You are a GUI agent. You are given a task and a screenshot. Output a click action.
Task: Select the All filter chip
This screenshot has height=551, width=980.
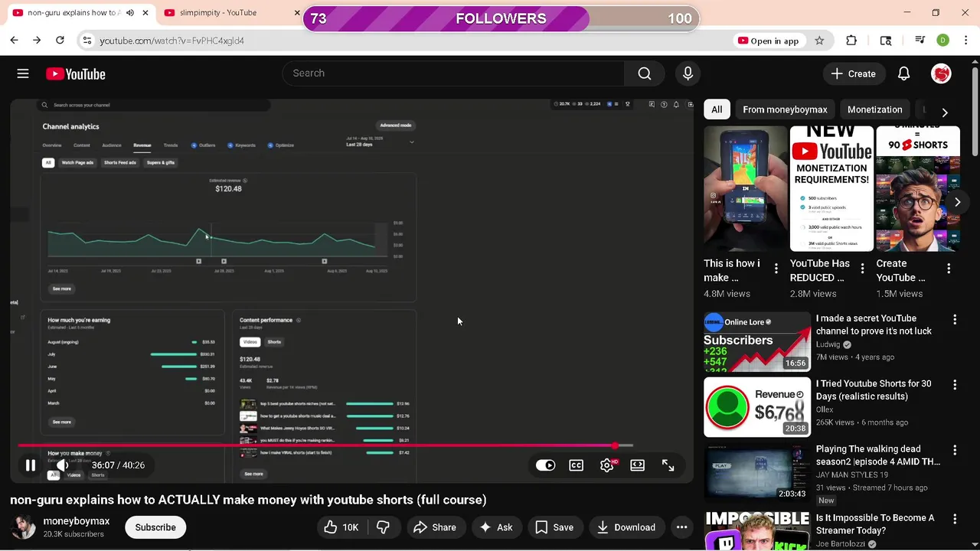click(717, 109)
